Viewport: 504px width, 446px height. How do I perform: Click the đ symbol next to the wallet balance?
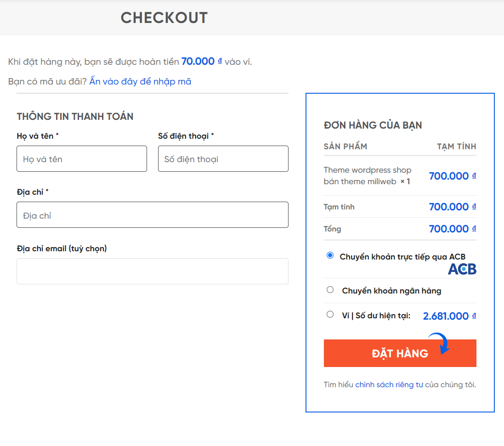pyautogui.click(x=474, y=316)
